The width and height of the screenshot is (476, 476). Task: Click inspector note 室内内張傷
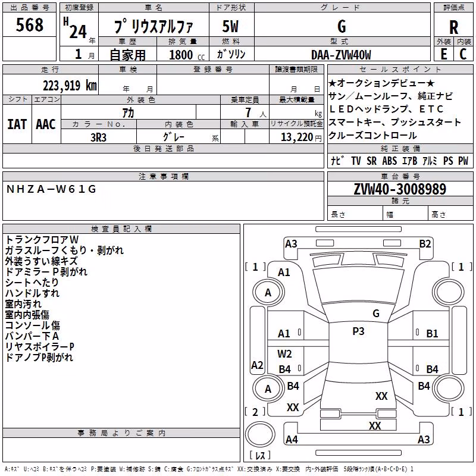tap(27, 315)
